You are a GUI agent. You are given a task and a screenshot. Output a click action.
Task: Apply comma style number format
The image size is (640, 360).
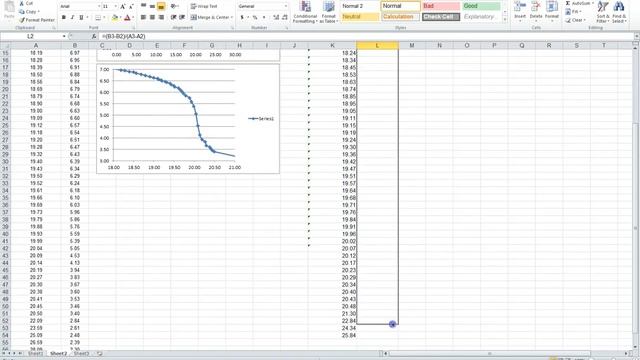click(x=264, y=18)
